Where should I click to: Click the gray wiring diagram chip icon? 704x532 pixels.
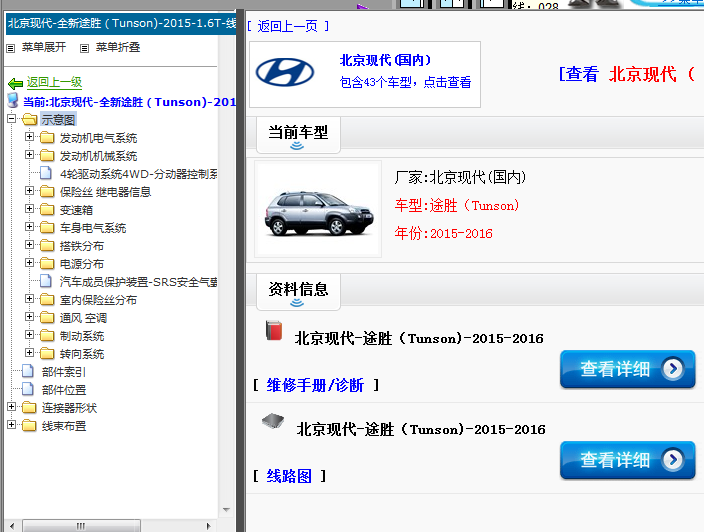[273, 422]
